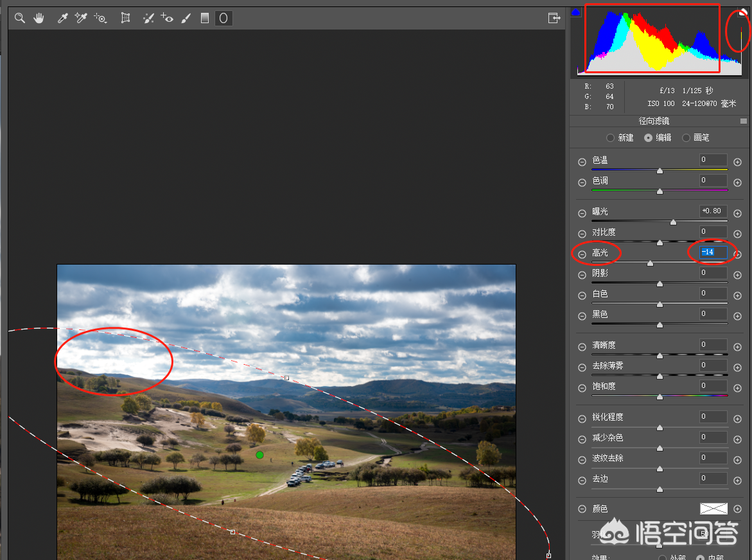The image size is (752, 560).
Task: Select the Hand tool
Action: point(39,18)
